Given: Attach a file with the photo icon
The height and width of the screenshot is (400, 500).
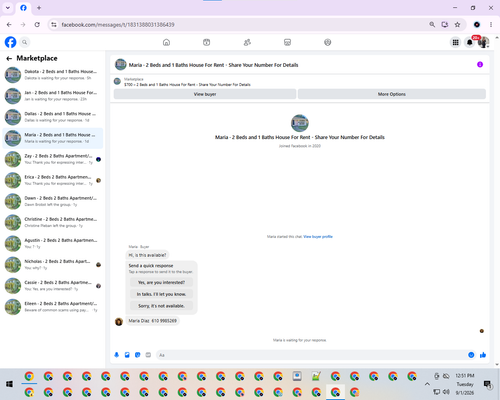Looking at the screenshot, I should coord(127,355).
